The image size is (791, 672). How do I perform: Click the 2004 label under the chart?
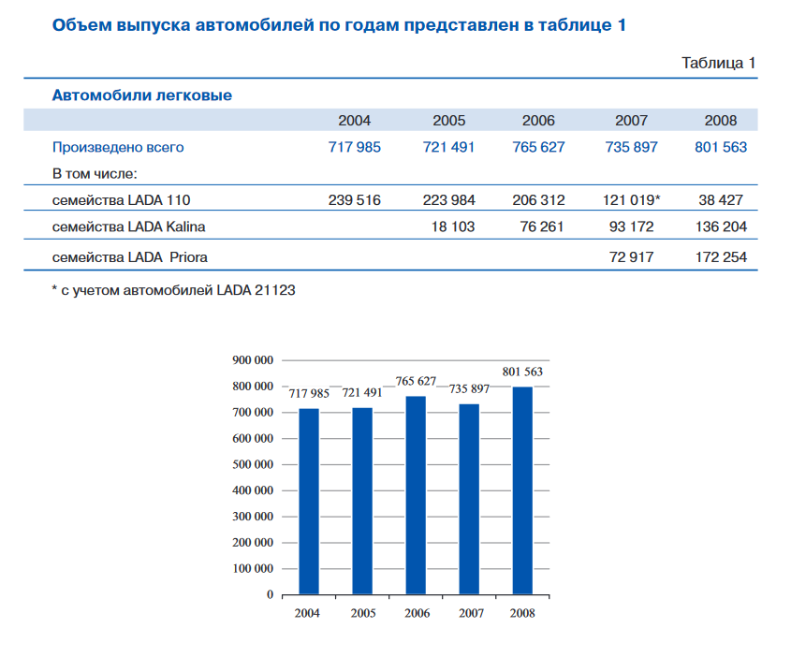[x=307, y=613]
